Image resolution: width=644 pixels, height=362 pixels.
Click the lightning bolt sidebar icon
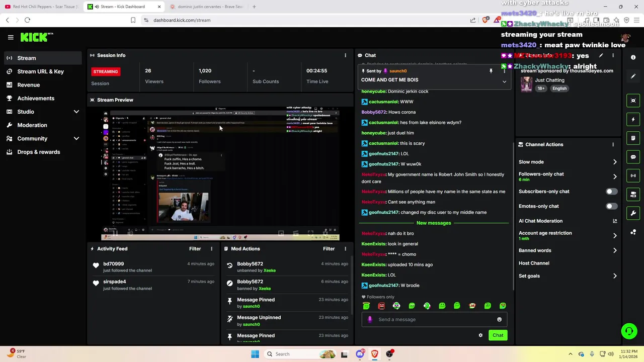click(633, 120)
